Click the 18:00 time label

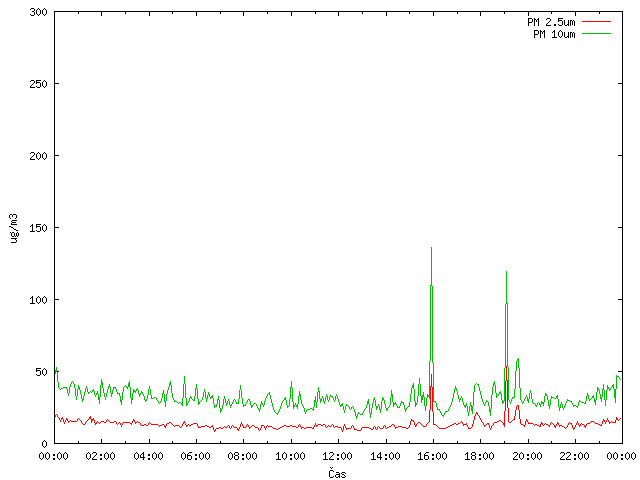tap(480, 456)
